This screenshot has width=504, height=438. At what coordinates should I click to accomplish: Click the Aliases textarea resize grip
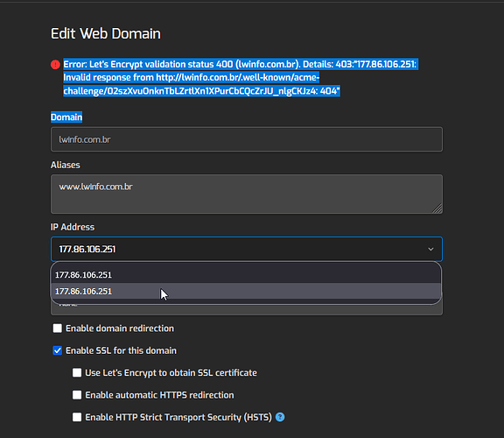[x=437, y=208]
